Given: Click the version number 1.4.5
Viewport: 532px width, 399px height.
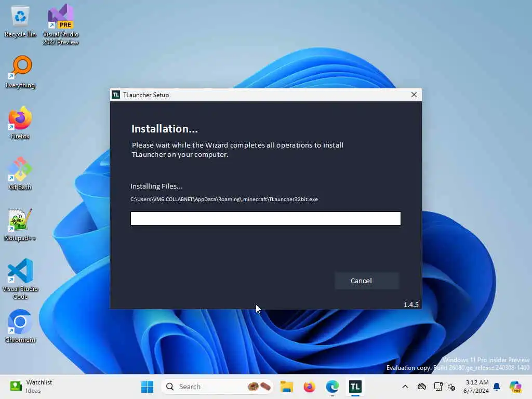Looking at the screenshot, I should click(411, 304).
